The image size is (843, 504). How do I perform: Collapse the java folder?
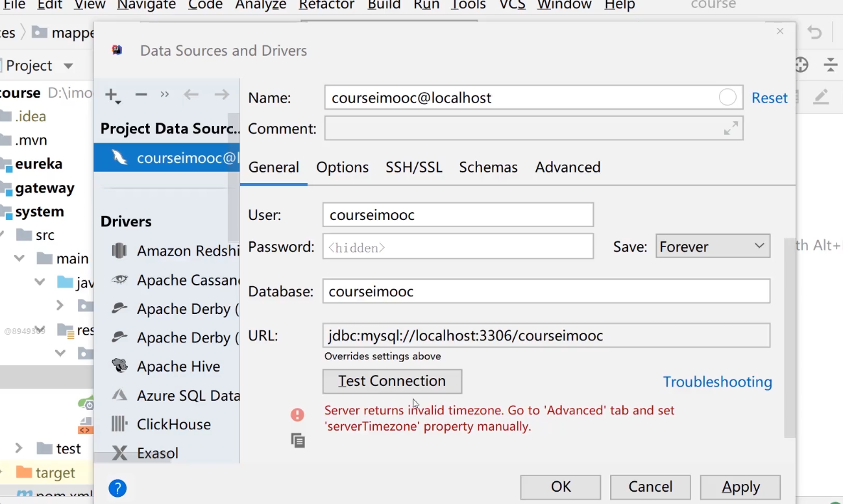tap(40, 282)
